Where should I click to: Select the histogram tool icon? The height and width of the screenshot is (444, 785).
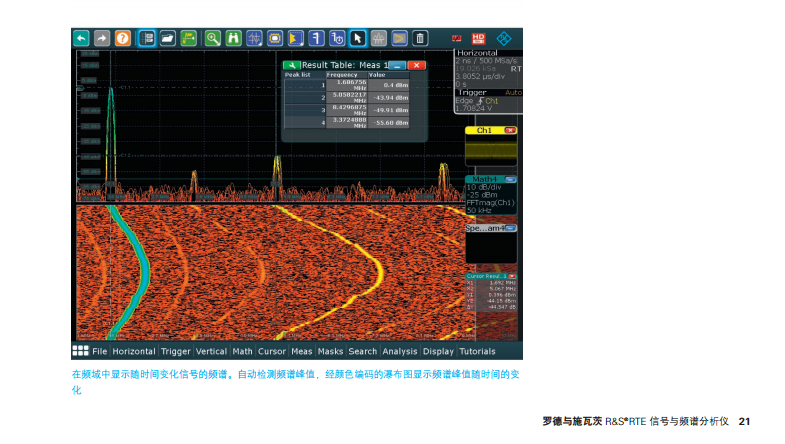tap(296, 39)
